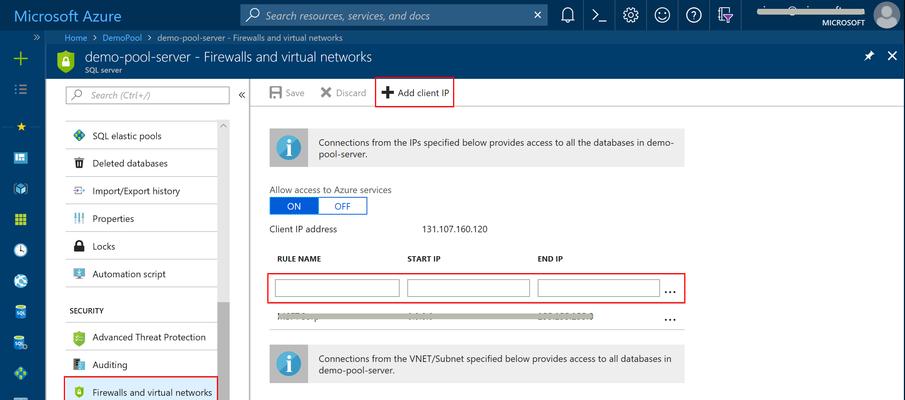Click the Save button
The height and width of the screenshot is (400, 905).
click(287, 93)
